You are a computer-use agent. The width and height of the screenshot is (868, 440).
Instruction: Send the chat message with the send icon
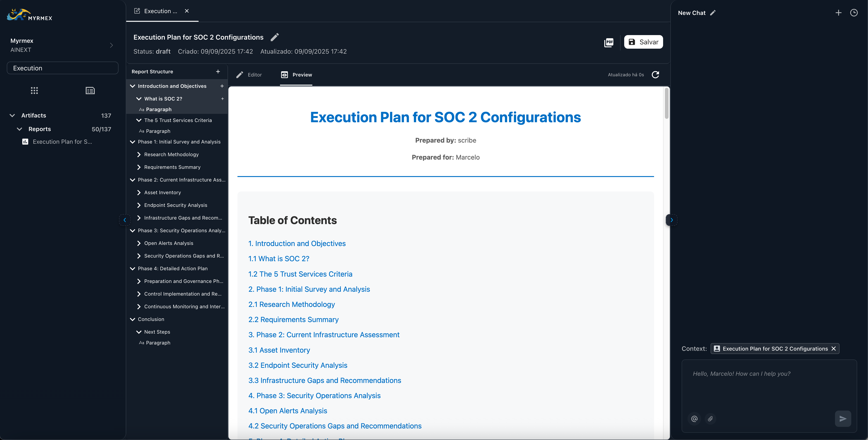click(843, 418)
